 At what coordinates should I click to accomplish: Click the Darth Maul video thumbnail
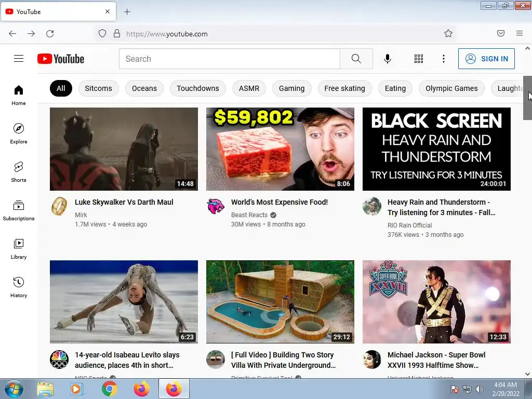[x=124, y=149]
